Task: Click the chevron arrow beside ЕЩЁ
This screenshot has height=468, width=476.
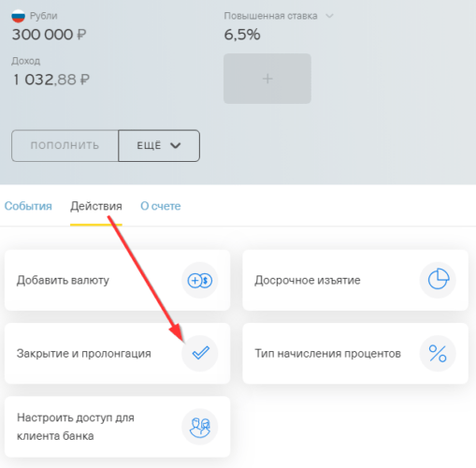Action: tap(176, 146)
